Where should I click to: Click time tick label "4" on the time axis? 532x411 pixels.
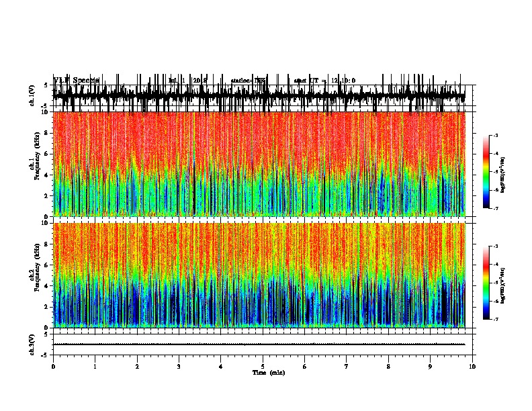221,367
